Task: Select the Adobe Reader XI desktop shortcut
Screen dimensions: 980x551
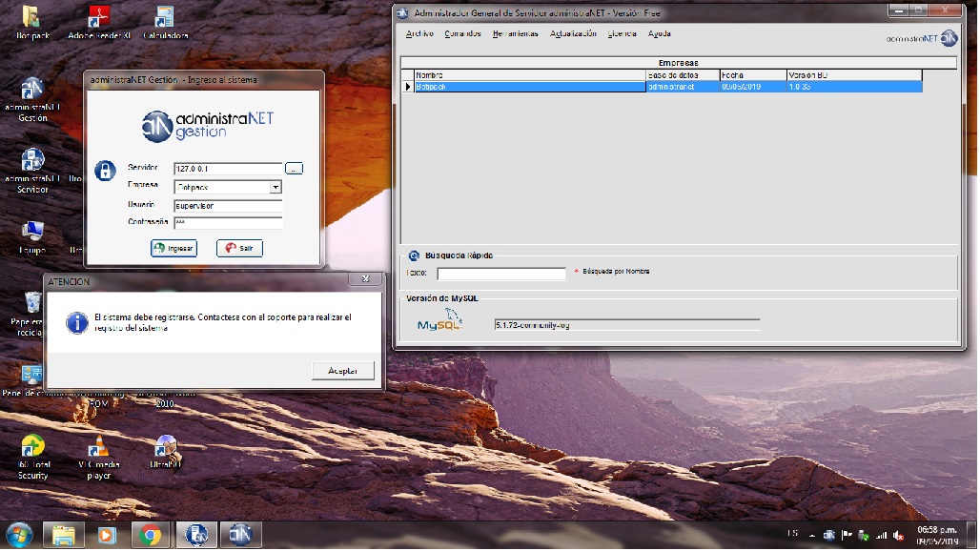Action: [x=99, y=23]
